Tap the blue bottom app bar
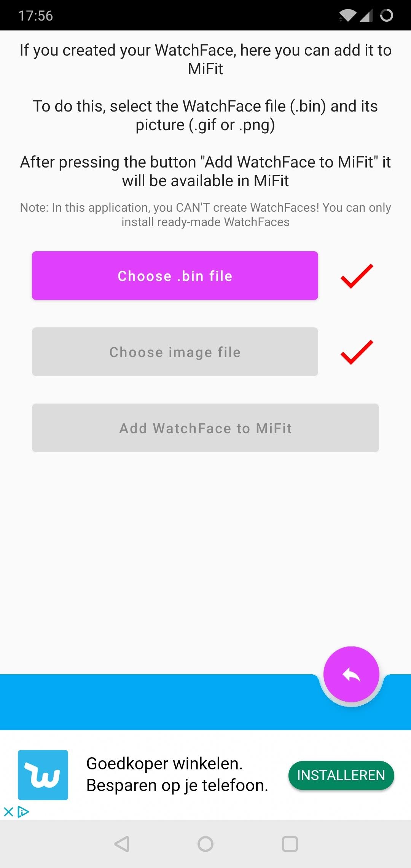The image size is (411, 868). (152, 702)
